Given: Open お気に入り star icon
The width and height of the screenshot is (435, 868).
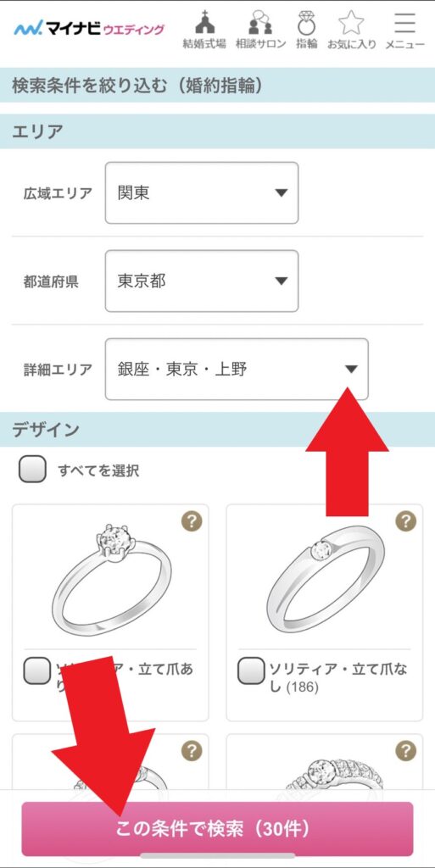Looking at the screenshot, I should click(351, 31).
